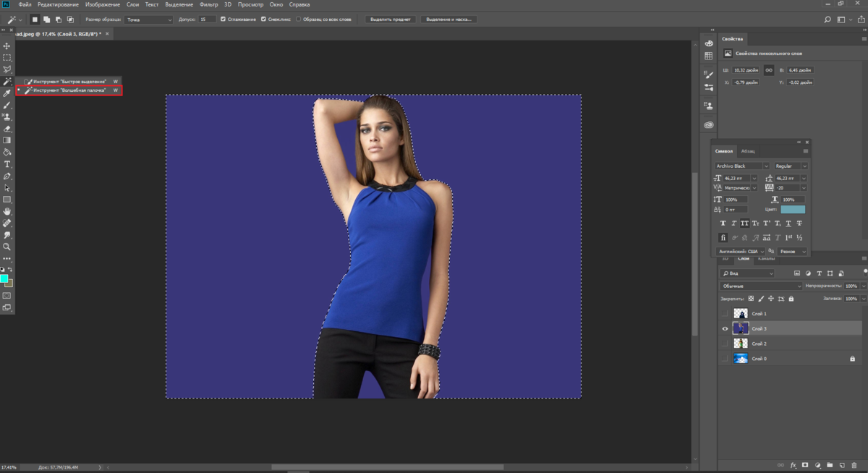The height and width of the screenshot is (473, 868).
Task: Click the cyan foreground color swatch
Action: pos(4,278)
